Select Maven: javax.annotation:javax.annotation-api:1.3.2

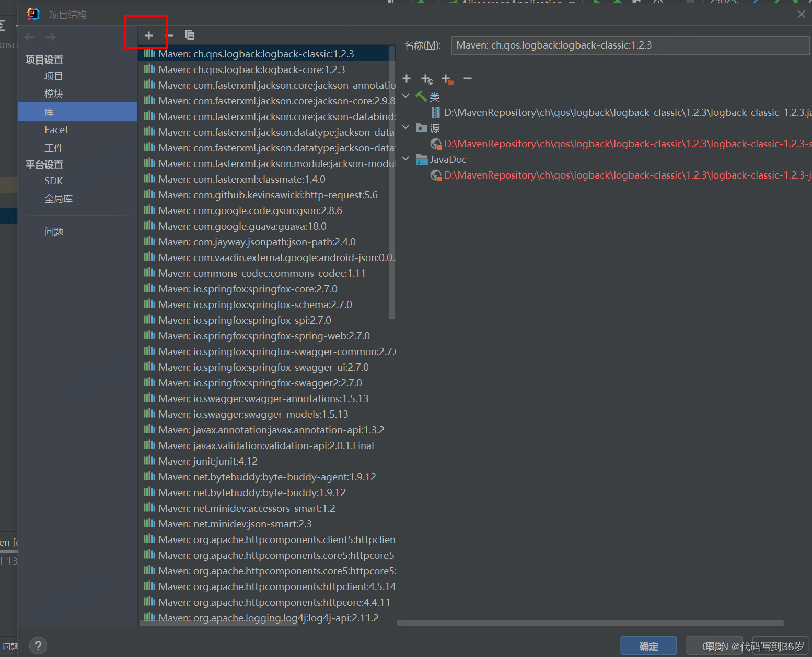266,430
